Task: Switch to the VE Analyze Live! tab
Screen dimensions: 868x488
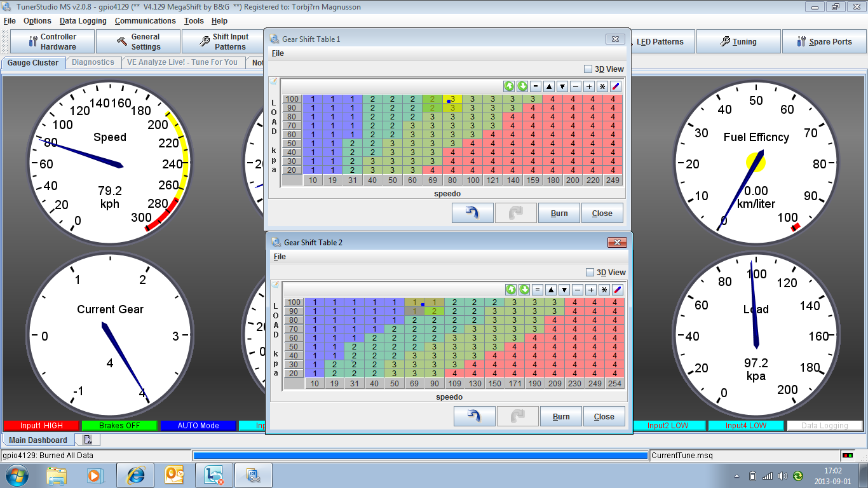Action: pos(182,62)
